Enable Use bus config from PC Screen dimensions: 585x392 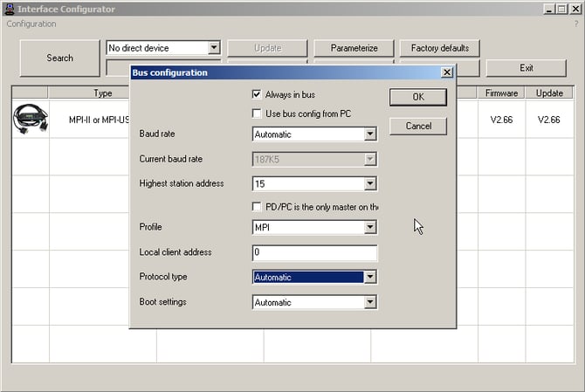coord(257,113)
